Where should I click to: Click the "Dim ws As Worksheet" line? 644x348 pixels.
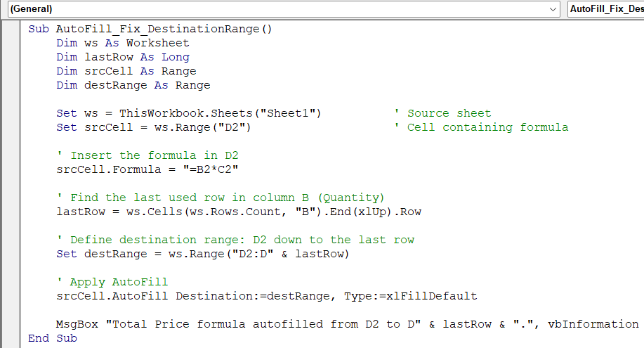coord(123,44)
